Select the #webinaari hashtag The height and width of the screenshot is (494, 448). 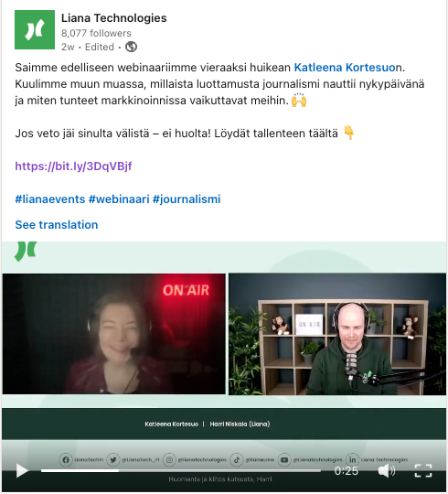coord(119,199)
